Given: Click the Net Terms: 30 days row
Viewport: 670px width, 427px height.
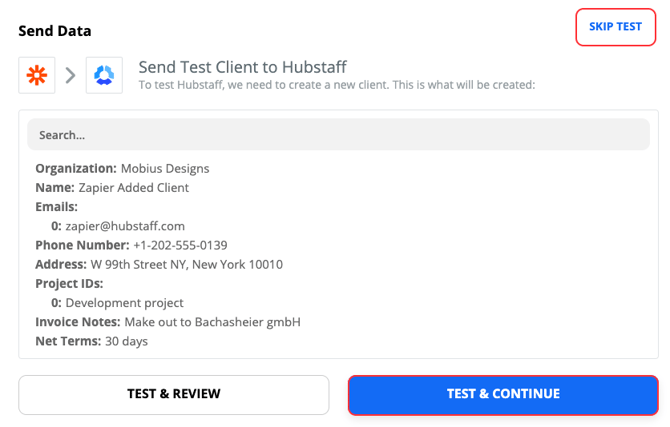Looking at the screenshot, I should 91,341.
